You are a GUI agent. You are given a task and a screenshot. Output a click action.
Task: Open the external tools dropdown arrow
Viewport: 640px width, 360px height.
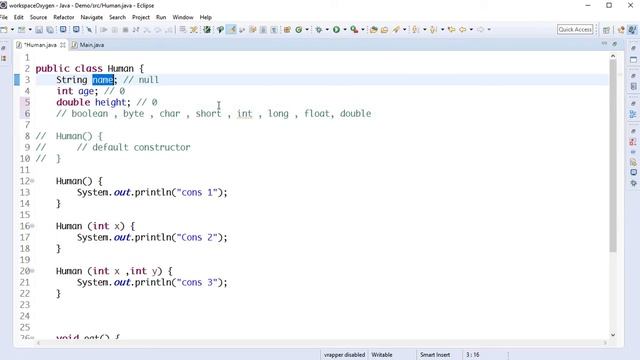362,29
